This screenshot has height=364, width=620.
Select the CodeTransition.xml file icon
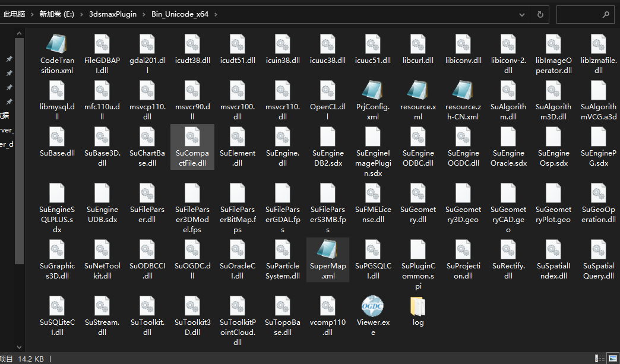(x=57, y=44)
